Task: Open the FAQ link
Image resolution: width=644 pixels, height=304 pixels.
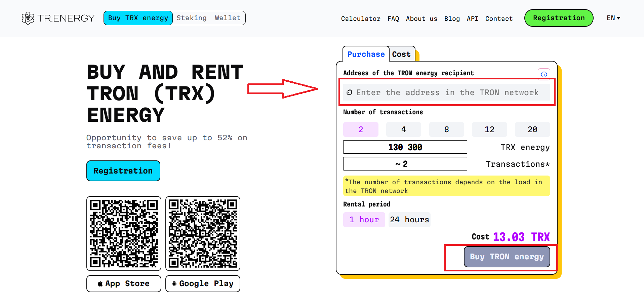Action: (393, 18)
